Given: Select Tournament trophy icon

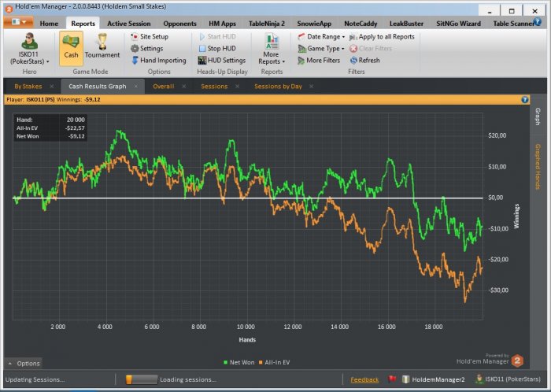Looking at the screenshot, I should (x=102, y=42).
